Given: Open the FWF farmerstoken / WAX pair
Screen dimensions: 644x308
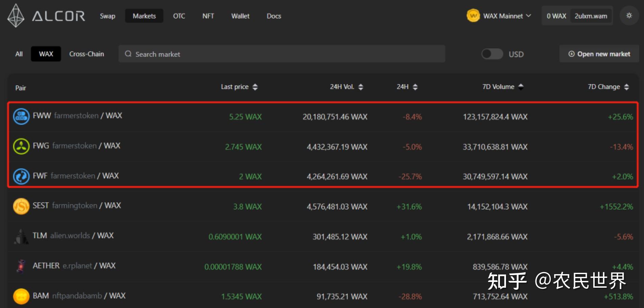Looking at the screenshot, I should pos(76,176).
